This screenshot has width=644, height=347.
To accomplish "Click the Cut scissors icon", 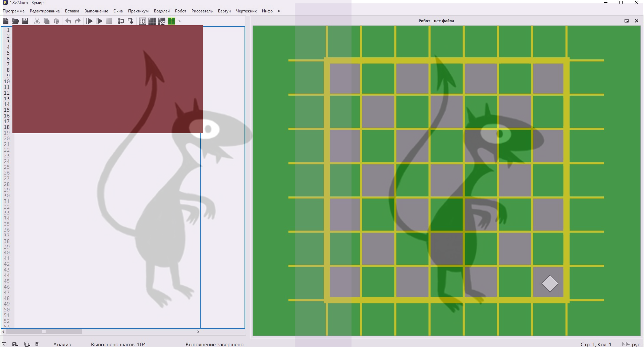I will 37,21.
